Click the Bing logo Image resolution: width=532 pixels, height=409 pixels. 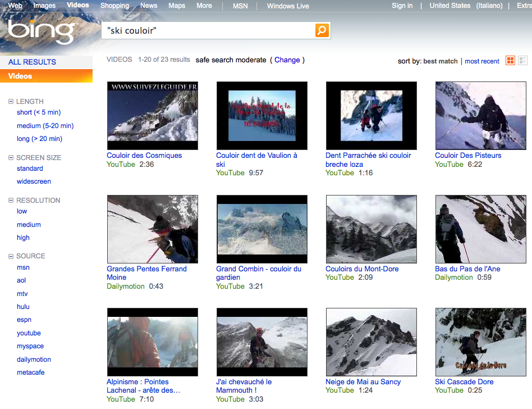pyautogui.click(x=41, y=31)
